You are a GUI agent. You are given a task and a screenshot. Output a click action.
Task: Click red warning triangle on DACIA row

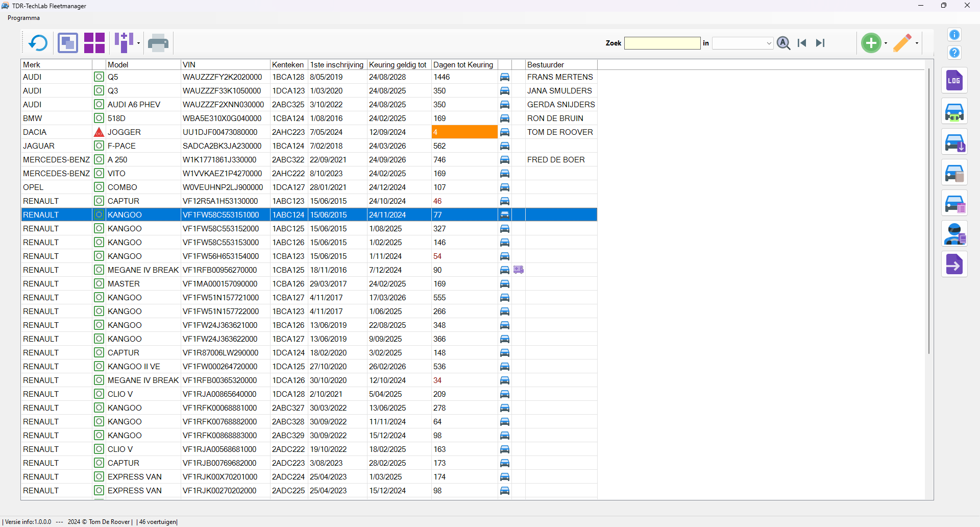[99, 132]
